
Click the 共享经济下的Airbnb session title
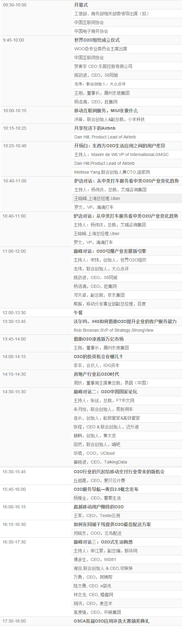[x=95, y=128]
